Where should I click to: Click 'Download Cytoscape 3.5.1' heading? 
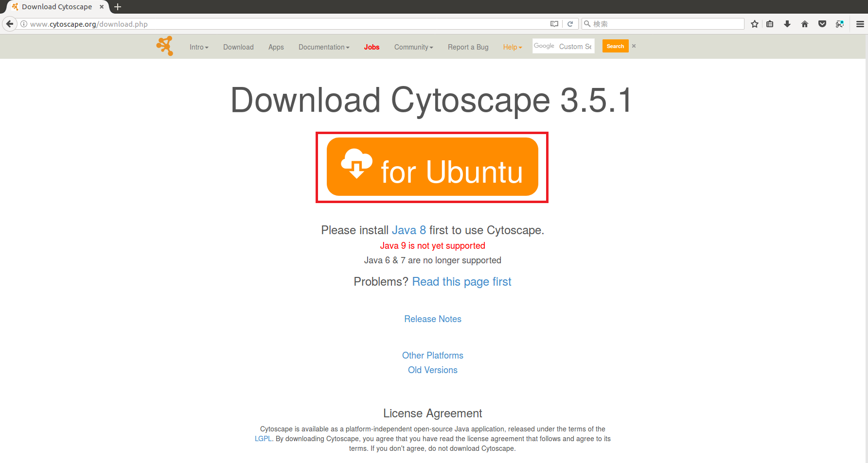431,100
